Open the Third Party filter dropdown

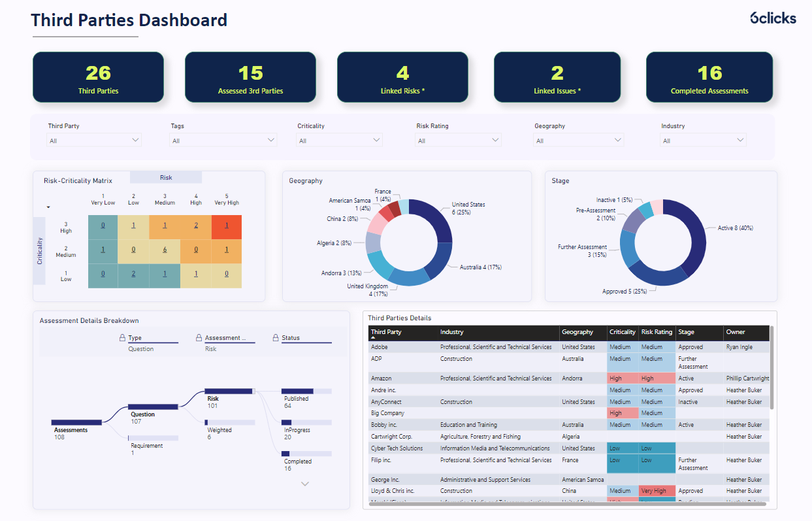point(93,139)
